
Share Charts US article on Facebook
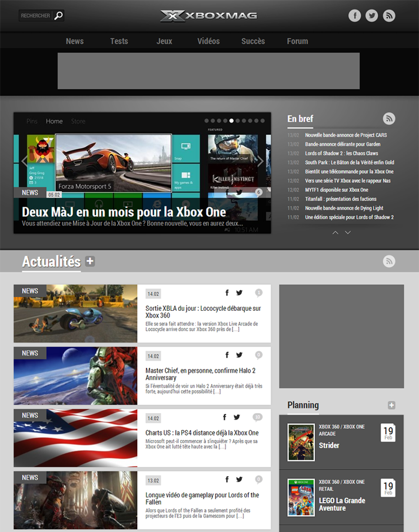224,417
